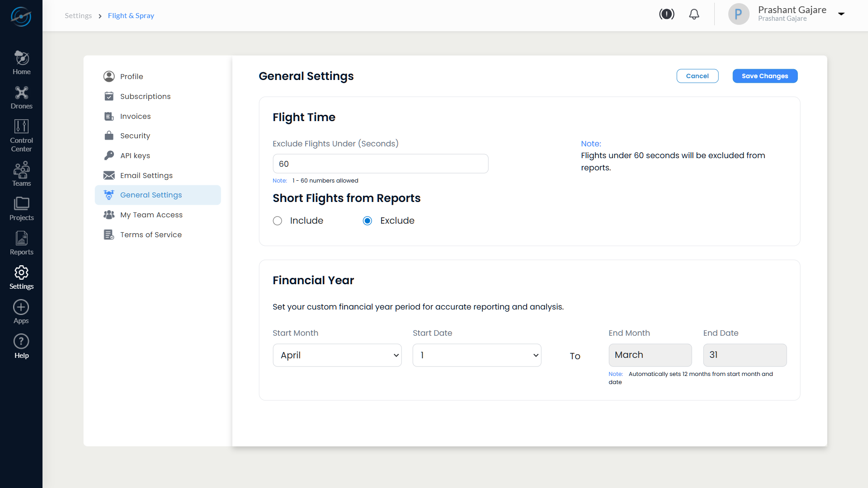868x488 pixels.
Task: Expand the Start Month dropdown
Action: [337, 355]
